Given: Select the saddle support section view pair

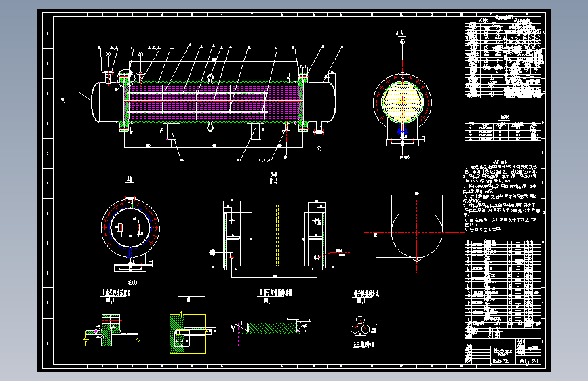Looking at the screenshot, I should coord(274,239).
